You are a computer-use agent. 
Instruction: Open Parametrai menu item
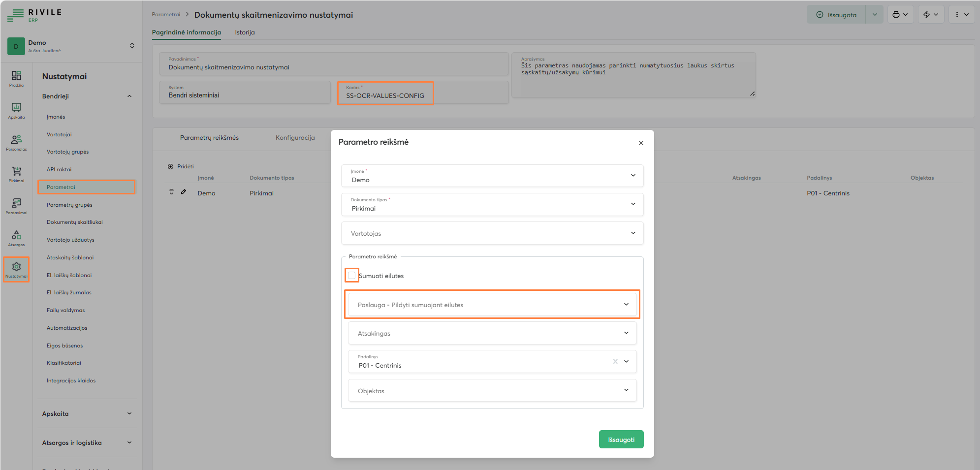click(86, 187)
